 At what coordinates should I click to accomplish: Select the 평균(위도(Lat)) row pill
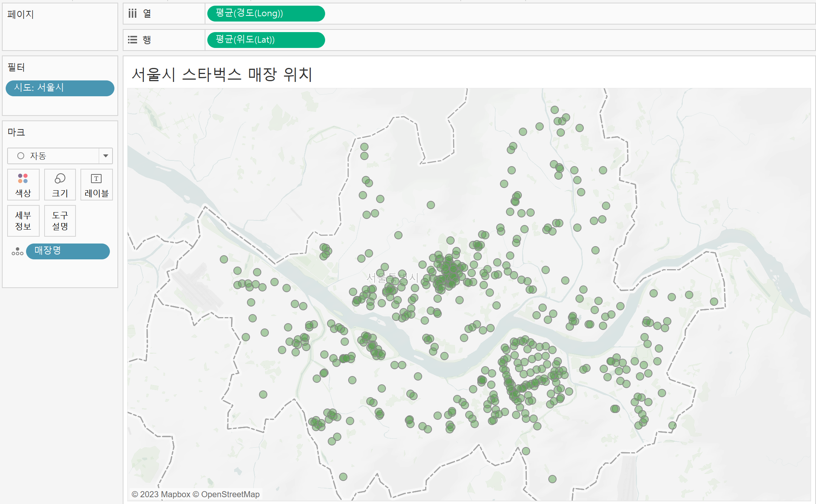pyautogui.click(x=266, y=40)
